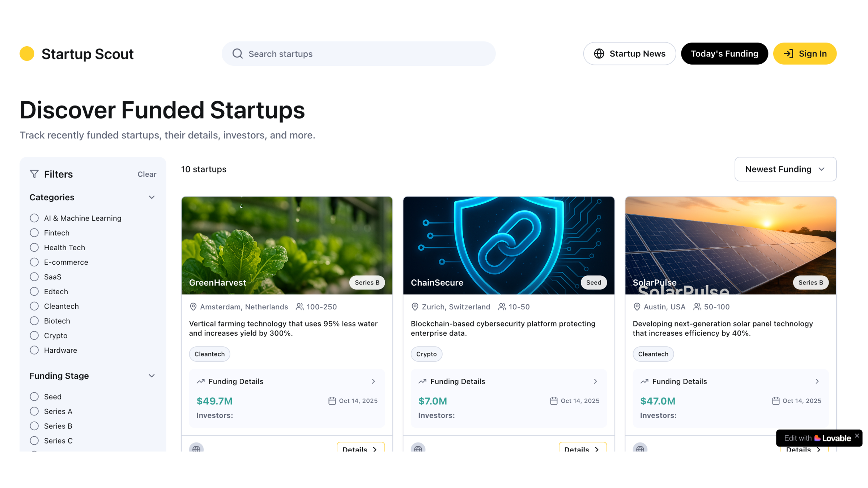The height and width of the screenshot is (488, 868).
Task: Select the Fintech category radio button
Action: 34,233
